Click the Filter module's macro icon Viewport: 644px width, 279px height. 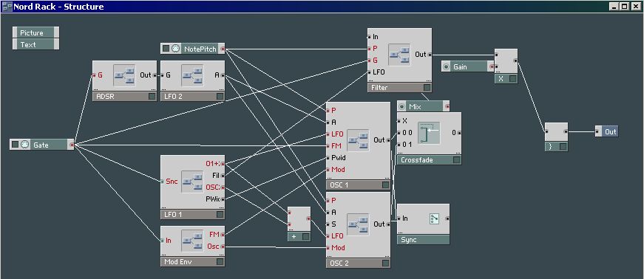[399, 54]
